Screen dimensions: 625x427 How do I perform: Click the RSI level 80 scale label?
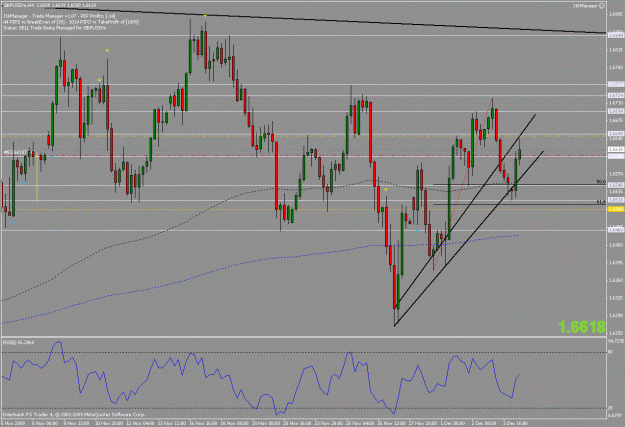[x=610, y=352]
